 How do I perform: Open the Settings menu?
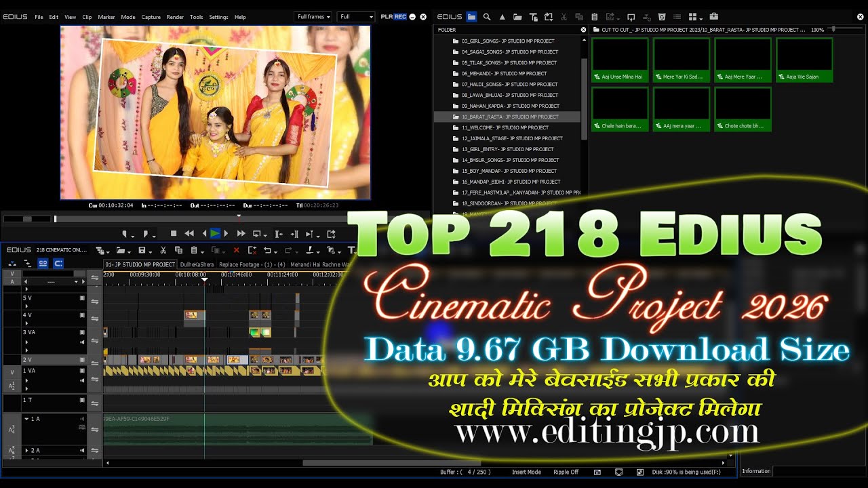[218, 17]
